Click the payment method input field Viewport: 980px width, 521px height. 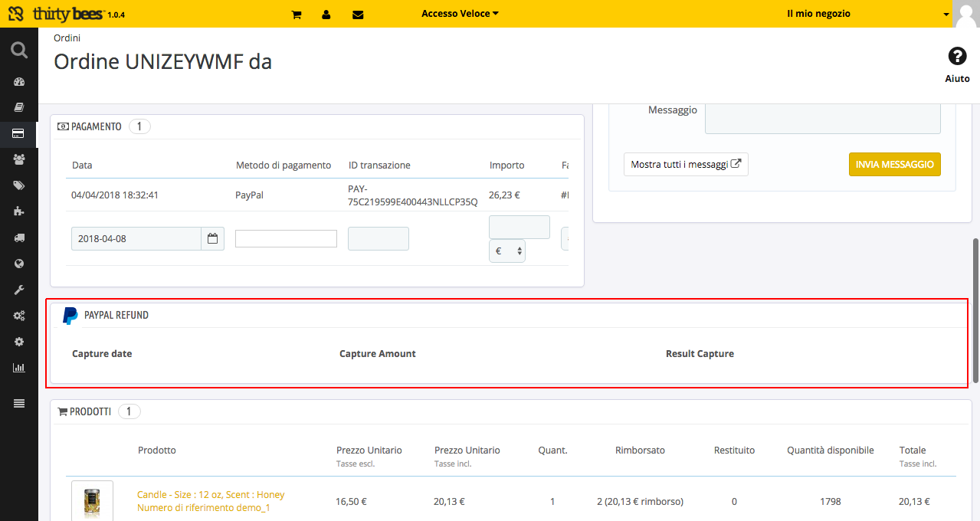pos(286,238)
